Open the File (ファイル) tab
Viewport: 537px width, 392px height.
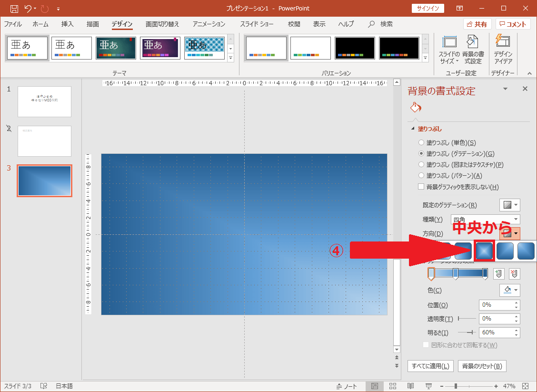click(x=13, y=24)
